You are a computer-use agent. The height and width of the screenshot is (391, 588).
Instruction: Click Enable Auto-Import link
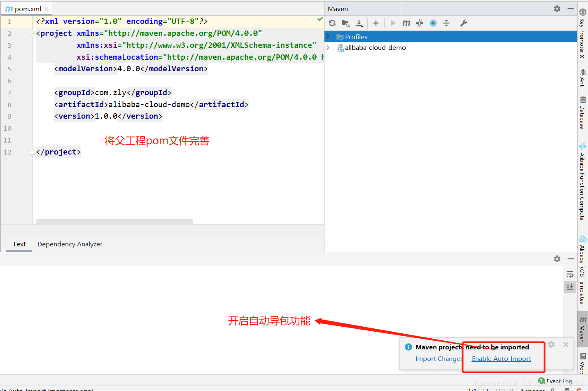pyautogui.click(x=501, y=359)
